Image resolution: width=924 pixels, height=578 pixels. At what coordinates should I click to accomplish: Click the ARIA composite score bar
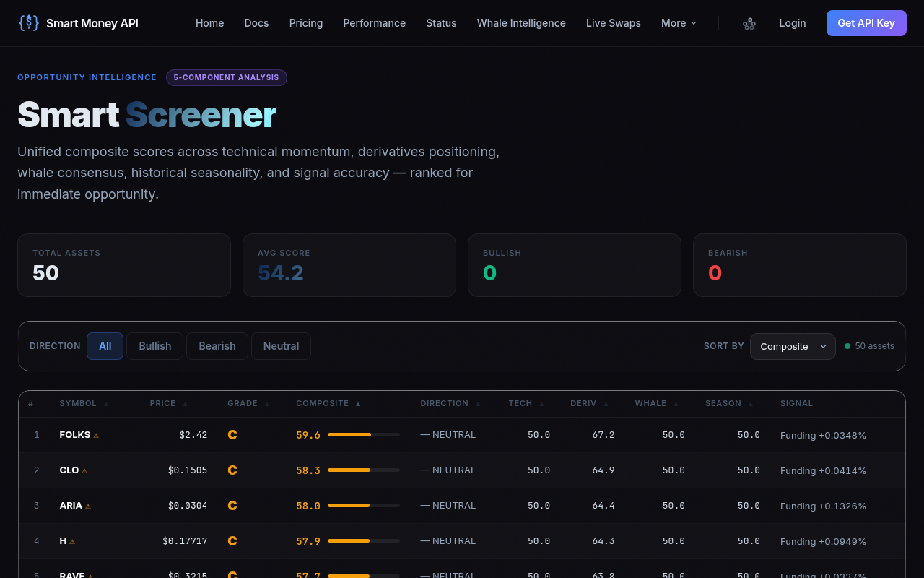[364, 506]
